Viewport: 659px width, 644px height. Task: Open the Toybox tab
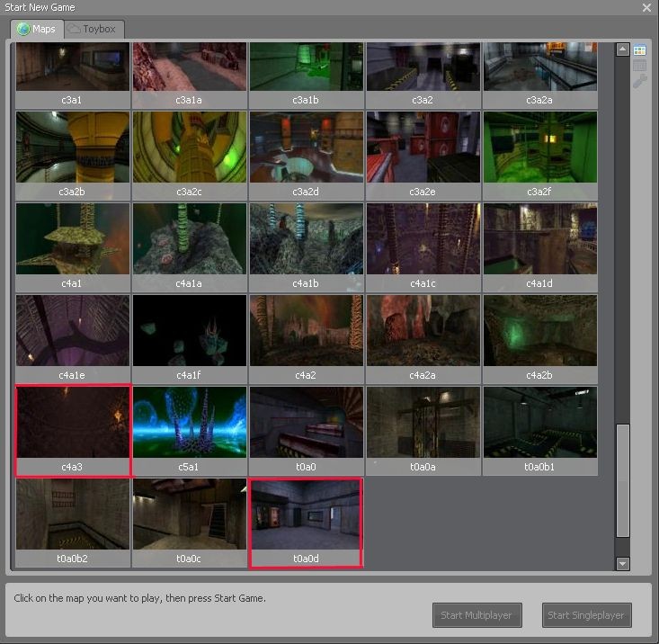point(95,29)
